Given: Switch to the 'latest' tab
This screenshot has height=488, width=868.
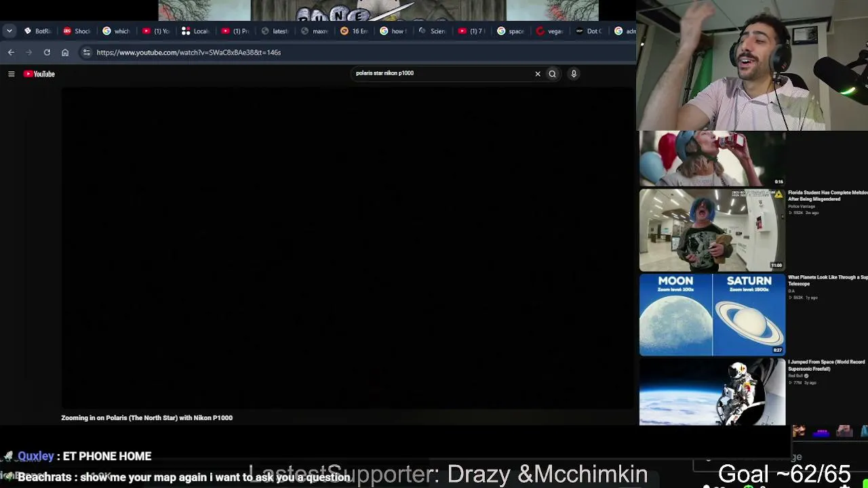Looking at the screenshot, I should pos(275,31).
